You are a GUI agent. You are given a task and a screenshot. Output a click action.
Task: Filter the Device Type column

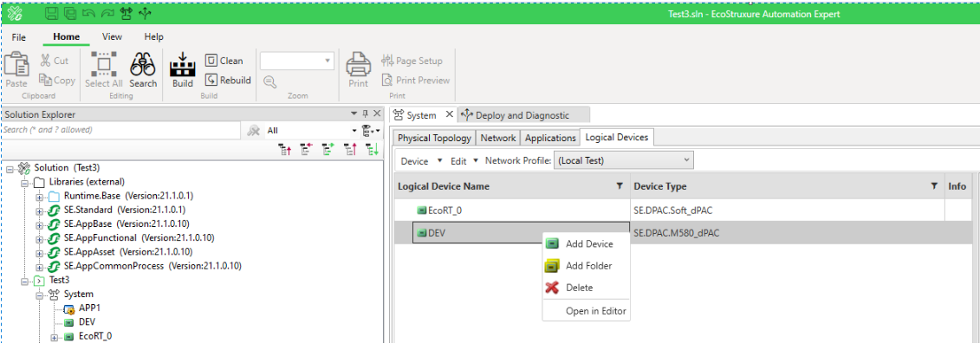[934, 186]
